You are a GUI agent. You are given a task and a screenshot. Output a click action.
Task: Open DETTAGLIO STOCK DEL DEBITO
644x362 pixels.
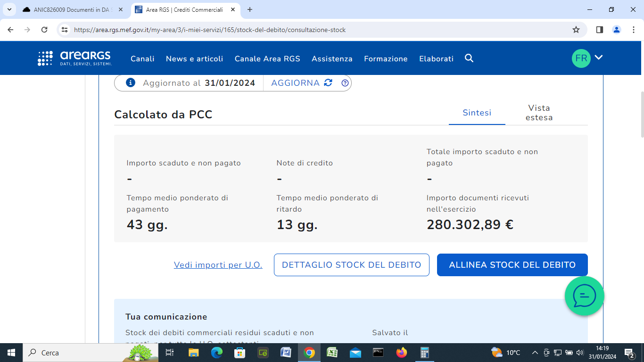(351, 265)
